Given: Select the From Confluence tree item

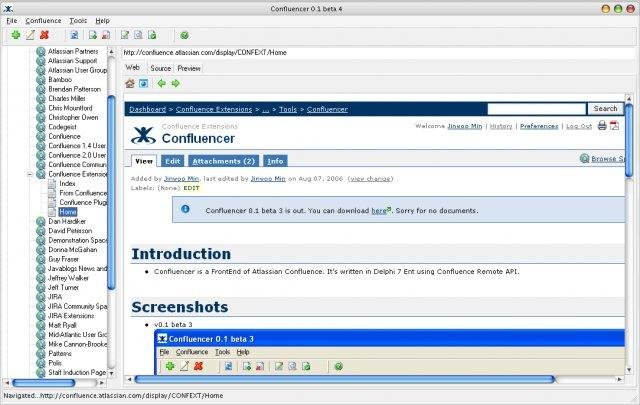Looking at the screenshot, I should pos(83,193).
